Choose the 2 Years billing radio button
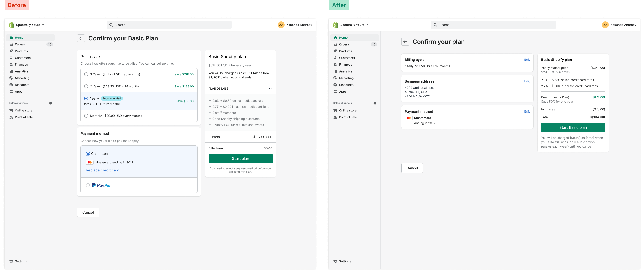This screenshot has width=644, height=273. 86,86
